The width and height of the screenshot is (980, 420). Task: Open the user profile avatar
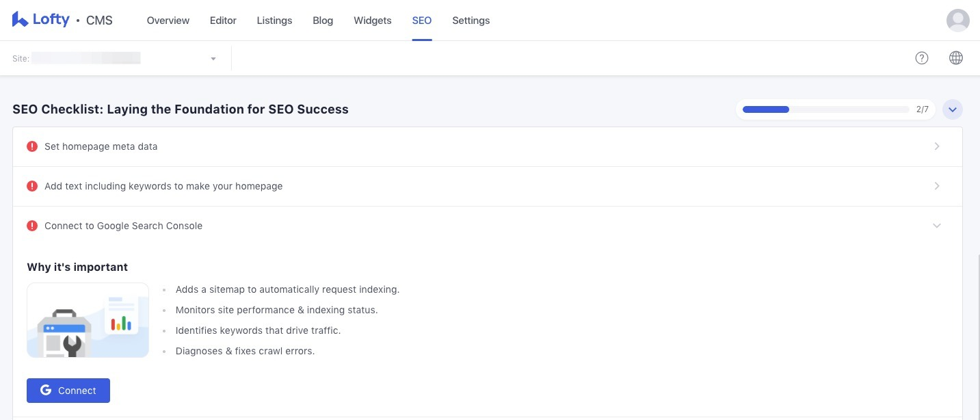coord(957,21)
